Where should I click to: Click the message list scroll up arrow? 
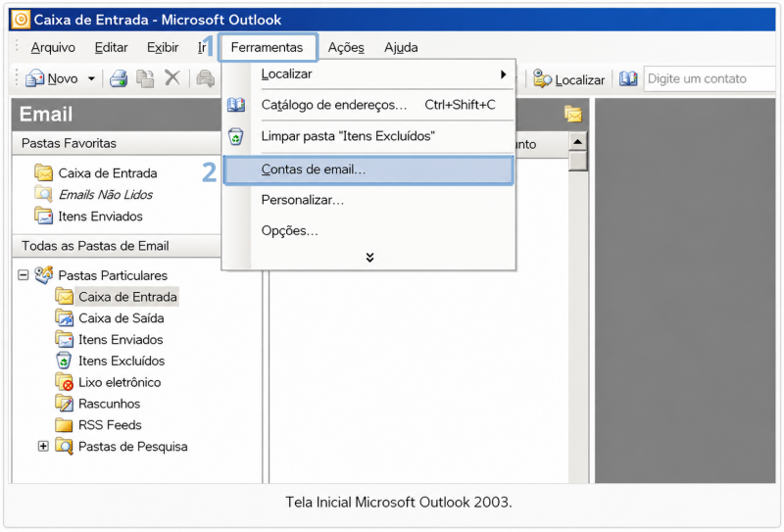(x=577, y=142)
